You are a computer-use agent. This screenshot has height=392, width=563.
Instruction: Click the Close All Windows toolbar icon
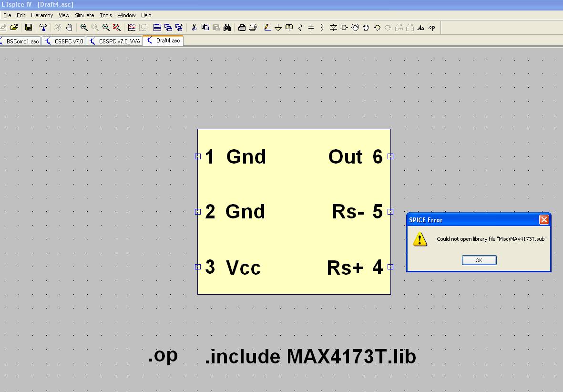[x=179, y=27]
